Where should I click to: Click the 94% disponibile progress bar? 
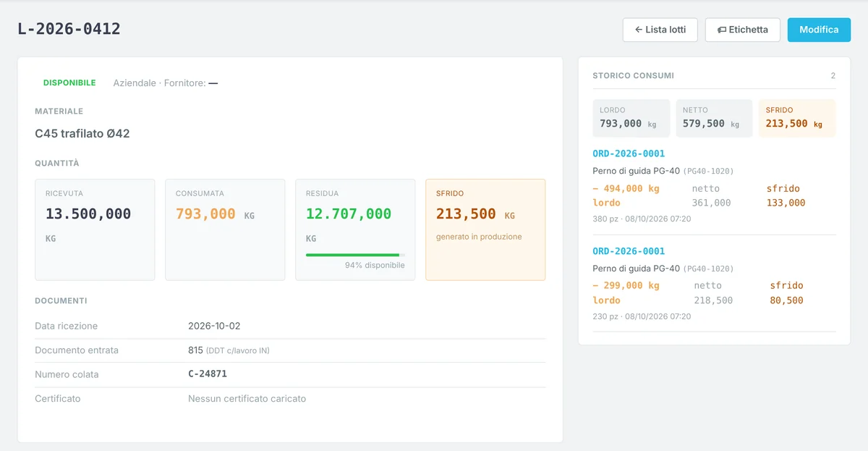355,255
